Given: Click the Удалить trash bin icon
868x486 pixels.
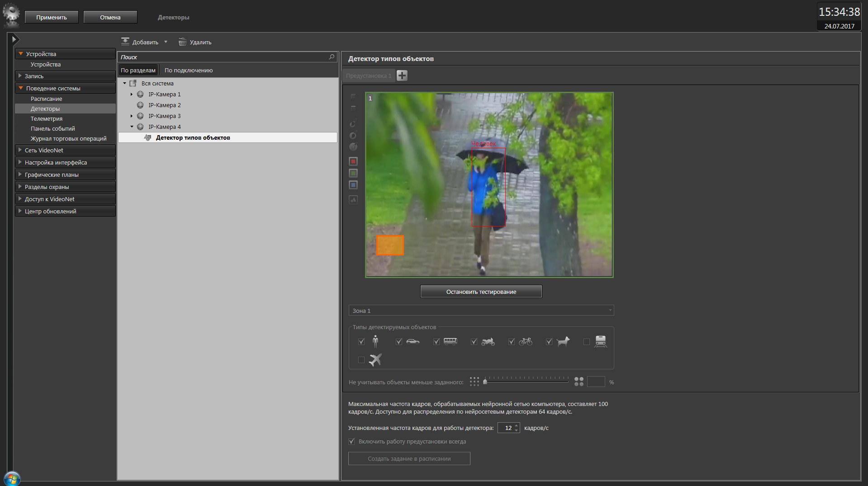Looking at the screenshot, I should pyautogui.click(x=182, y=42).
